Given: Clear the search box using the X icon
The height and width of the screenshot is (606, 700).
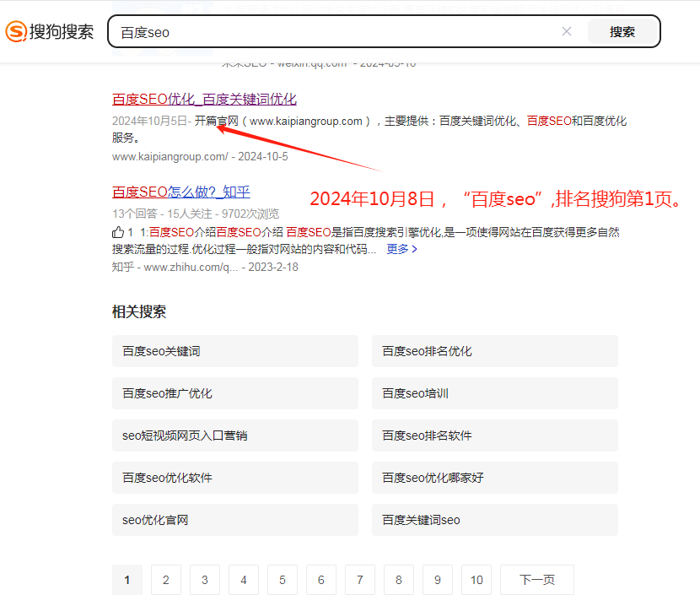Looking at the screenshot, I should click(x=566, y=32).
